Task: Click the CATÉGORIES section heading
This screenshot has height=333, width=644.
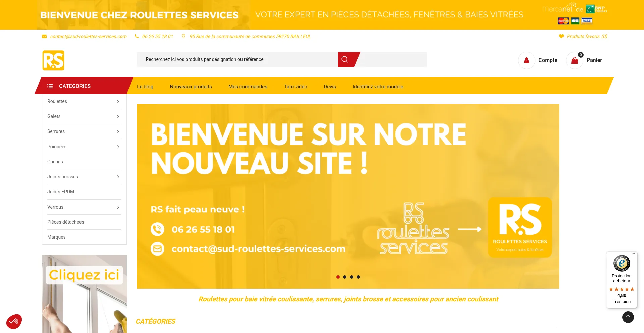Action: pyautogui.click(x=156, y=321)
